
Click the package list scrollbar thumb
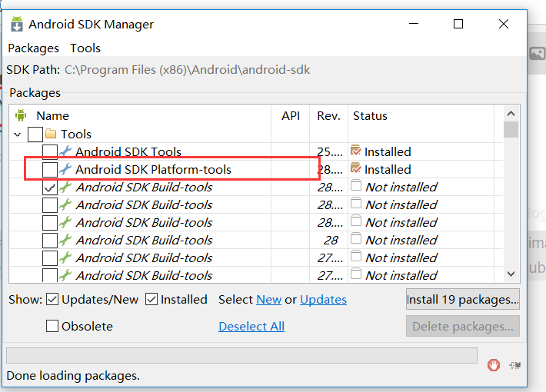pyautogui.click(x=511, y=129)
